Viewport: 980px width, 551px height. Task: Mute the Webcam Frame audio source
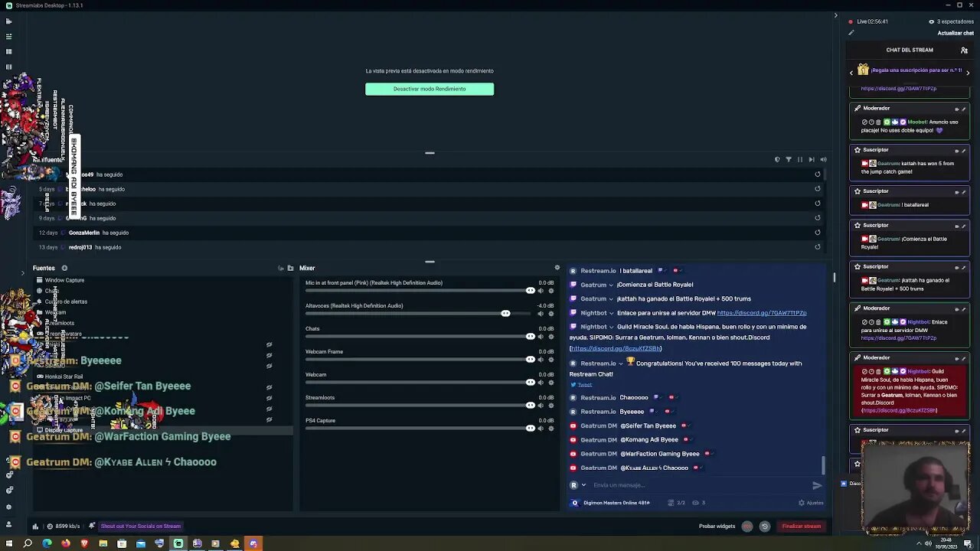click(541, 360)
